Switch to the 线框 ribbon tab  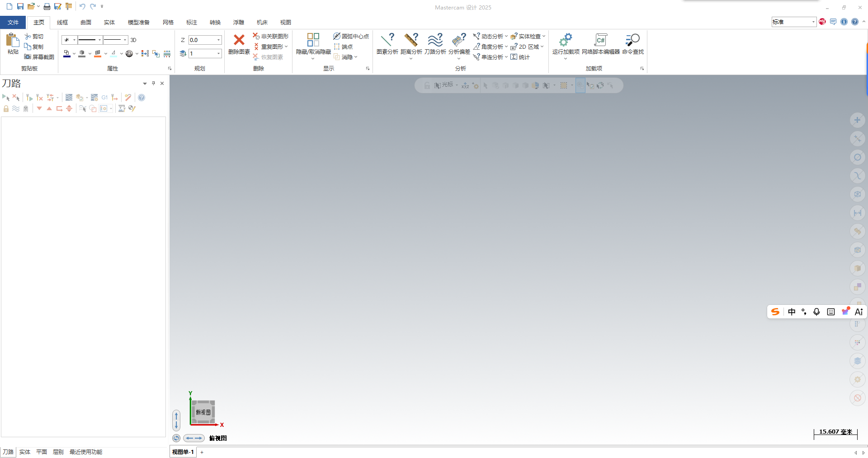(x=62, y=22)
